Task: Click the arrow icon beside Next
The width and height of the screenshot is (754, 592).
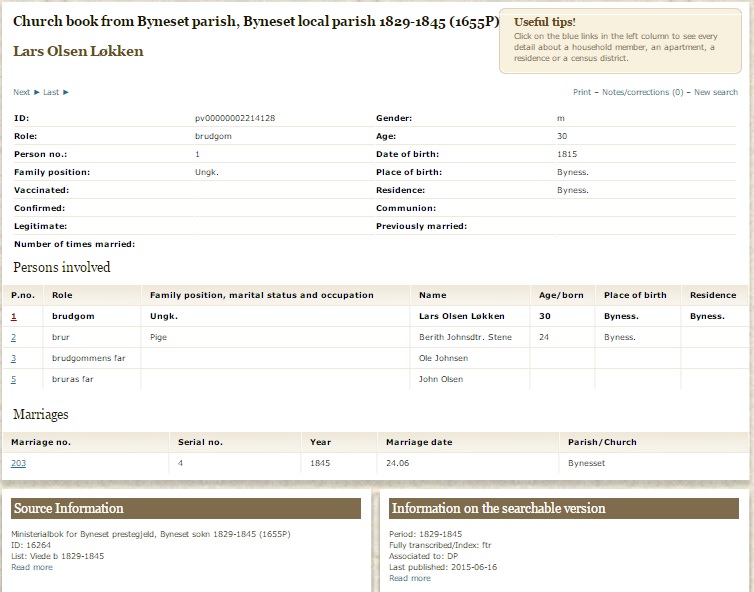Action: click(37, 92)
